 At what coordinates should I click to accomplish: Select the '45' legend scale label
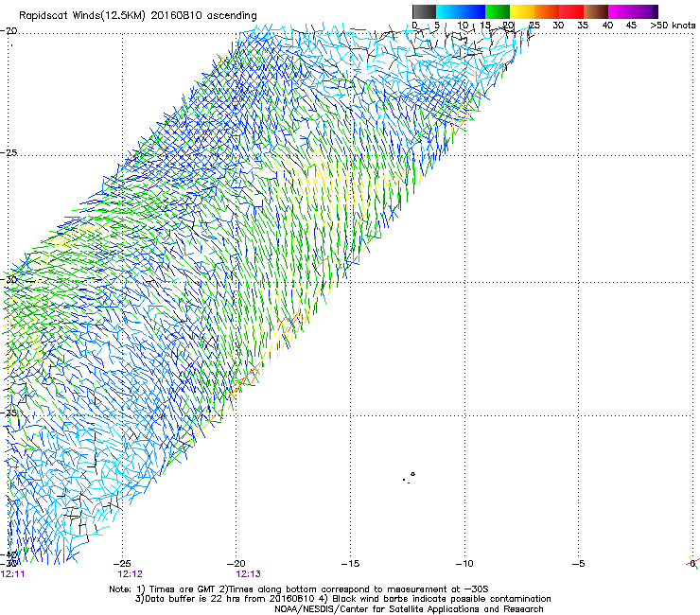631,26
